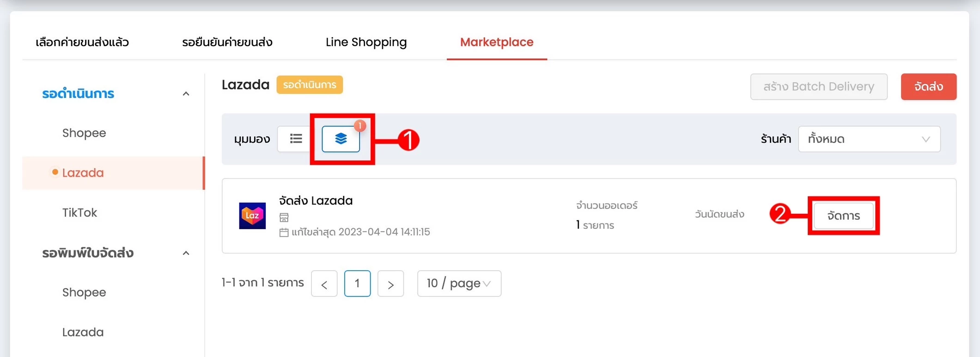The height and width of the screenshot is (357, 980).
Task: Collapse the รอพิมพ์ใบจัดส่ง sidebar section
Action: (186, 253)
